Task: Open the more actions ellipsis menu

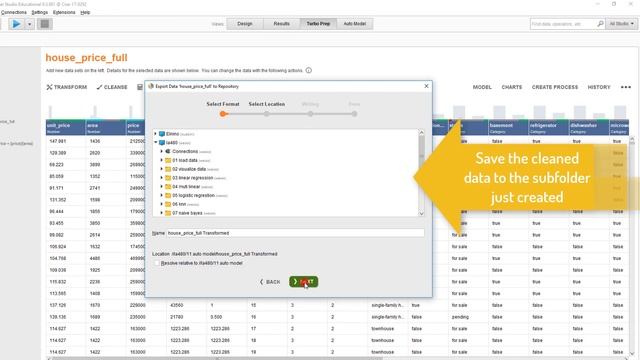Action: click(626, 87)
